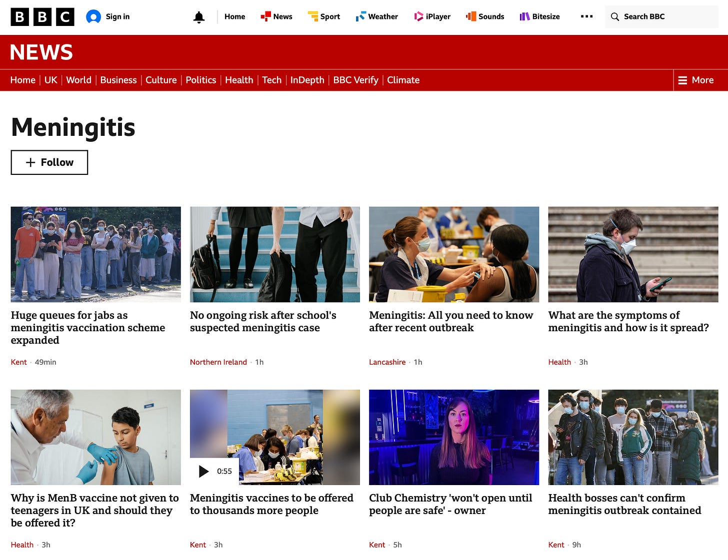Open 'Health bosses can't confirm' headline
Image resolution: width=728 pixels, height=560 pixels.
(x=624, y=505)
